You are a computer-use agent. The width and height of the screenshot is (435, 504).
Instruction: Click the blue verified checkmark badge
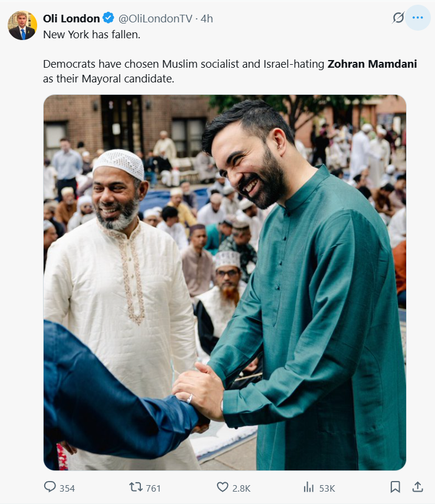point(108,18)
